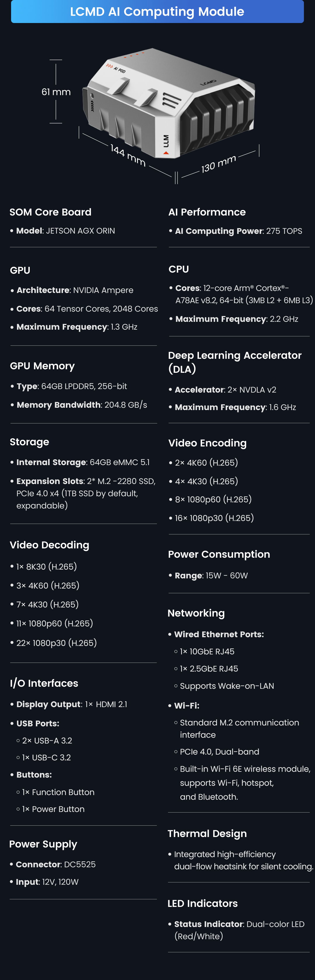Click the 61 mm height label

[56, 92]
